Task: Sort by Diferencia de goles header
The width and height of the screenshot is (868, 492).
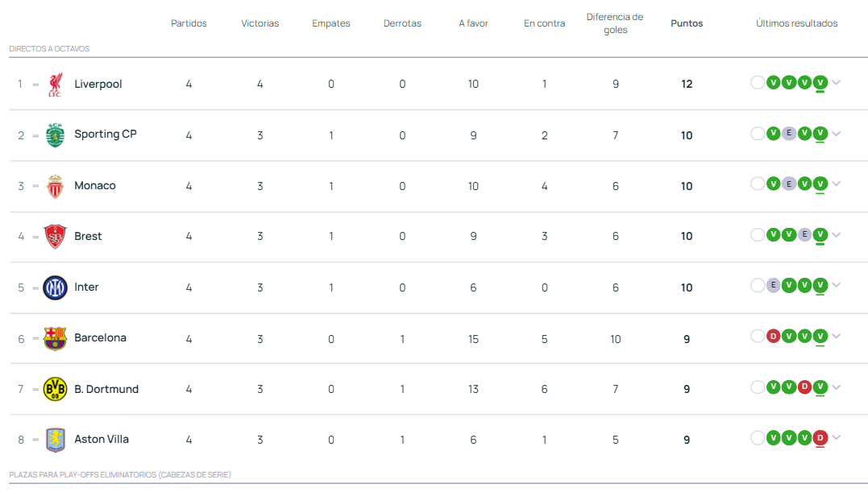Action: (615, 23)
